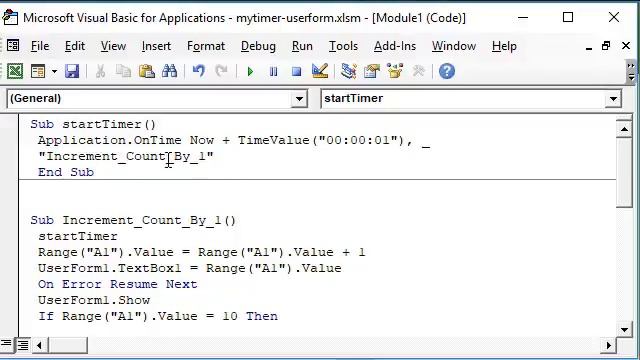Click "Sub Increment_Count_By_1()" line
Viewport: 640px width, 360px height.
pyautogui.click(x=133, y=220)
